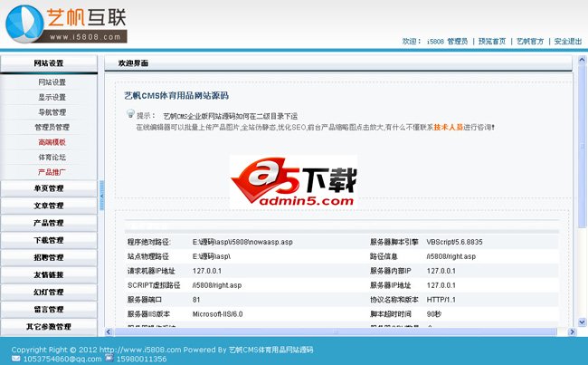
Task: Click the http://www.i5808.com footer link
Action: pyautogui.click(x=140, y=350)
